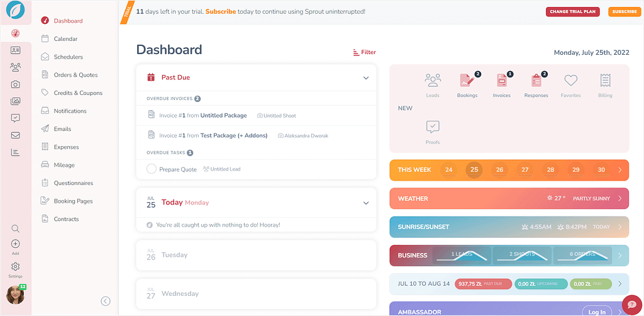The image size is (644, 316).
Task: Select day 30 in This Week
Action: tap(601, 170)
